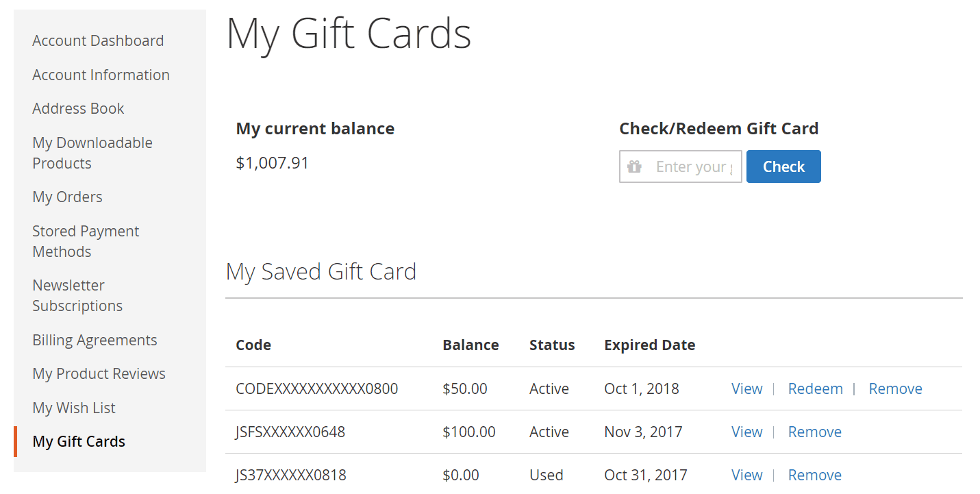
Task: Open My Downloadable Products section
Action: (92, 153)
